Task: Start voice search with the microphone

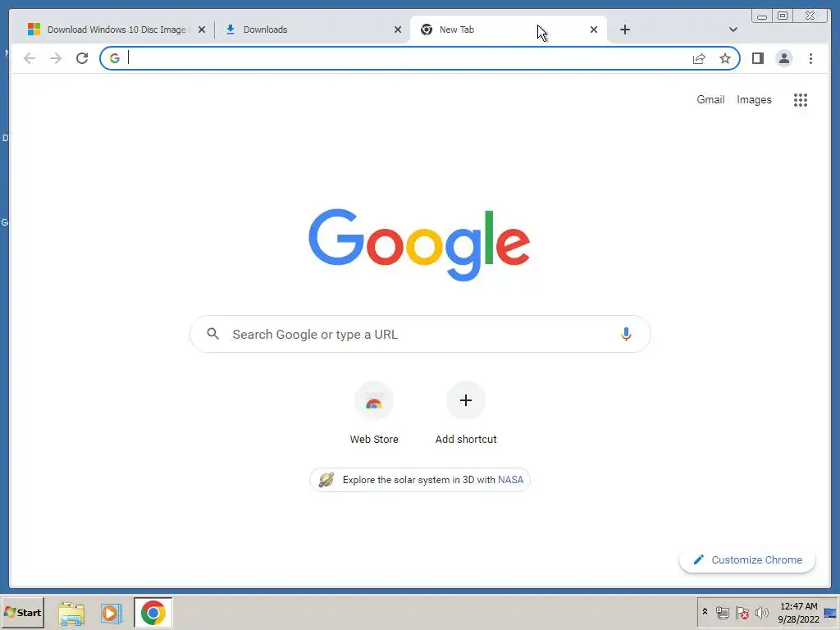Action: 626,335
